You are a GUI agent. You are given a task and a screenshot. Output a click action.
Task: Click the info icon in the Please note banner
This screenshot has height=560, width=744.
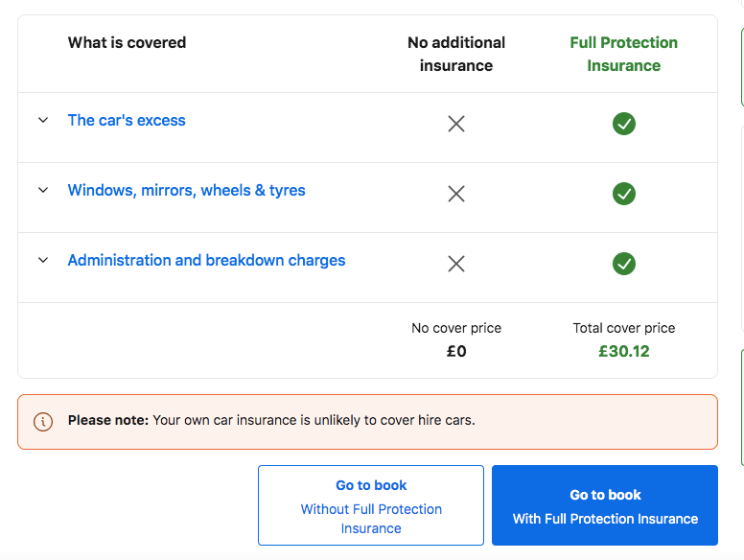[43, 421]
